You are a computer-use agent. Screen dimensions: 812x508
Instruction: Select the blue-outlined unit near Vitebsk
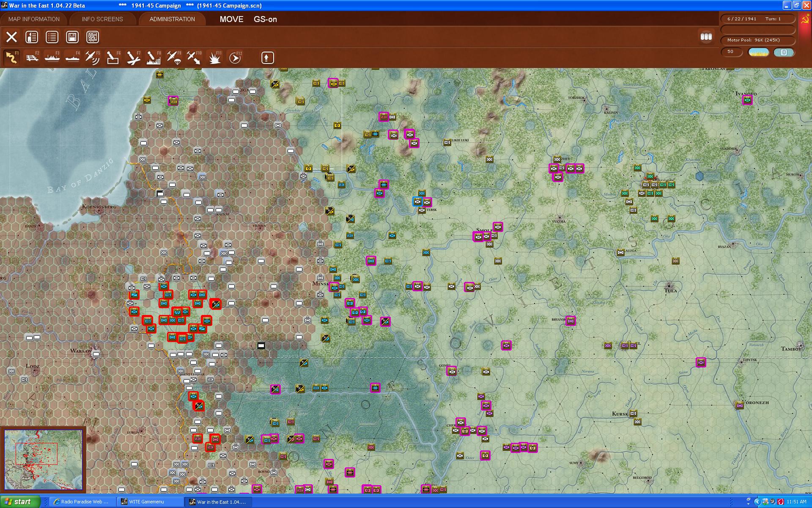coord(418,202)
